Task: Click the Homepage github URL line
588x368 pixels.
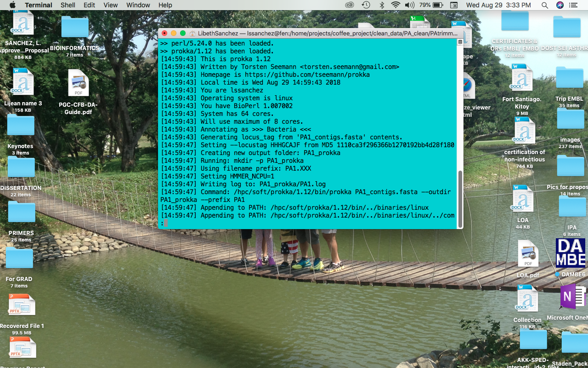Action: (265, 75)
